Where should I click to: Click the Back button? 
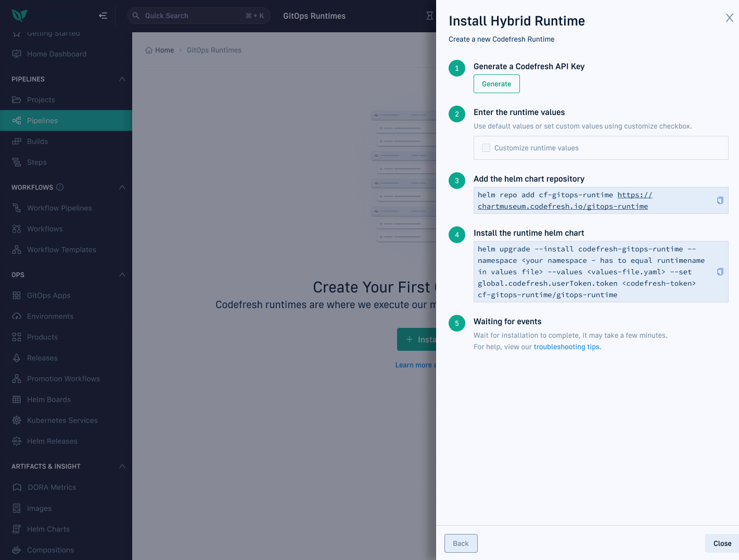coord(461,543)
